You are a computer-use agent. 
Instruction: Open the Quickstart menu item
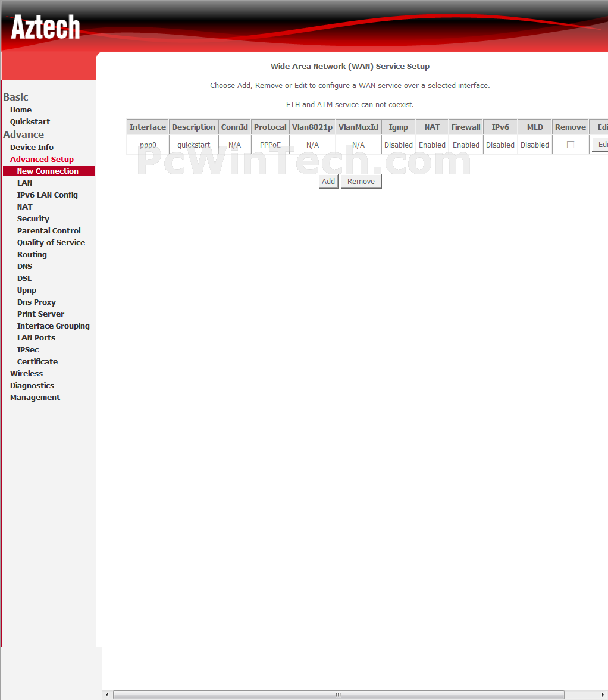click(30, 122)
